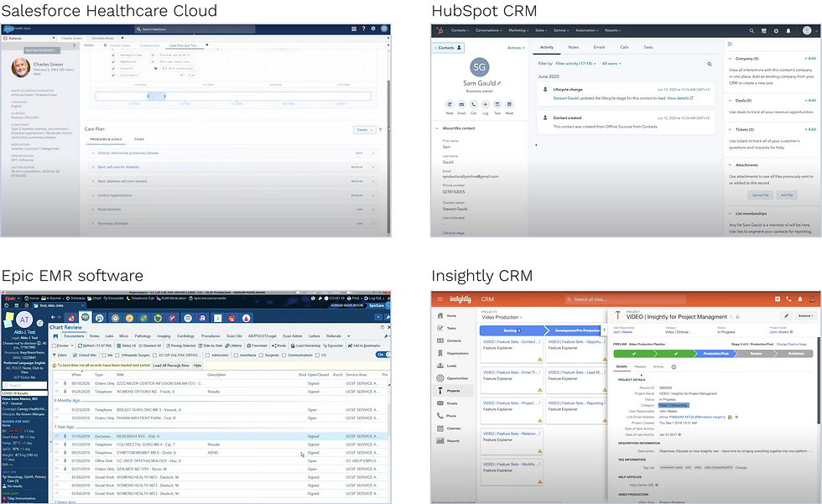The width and height of the screenshot is (822, 504).
Task: Check Epic Communications filter checkbox
Action: (x=284, y=356)
